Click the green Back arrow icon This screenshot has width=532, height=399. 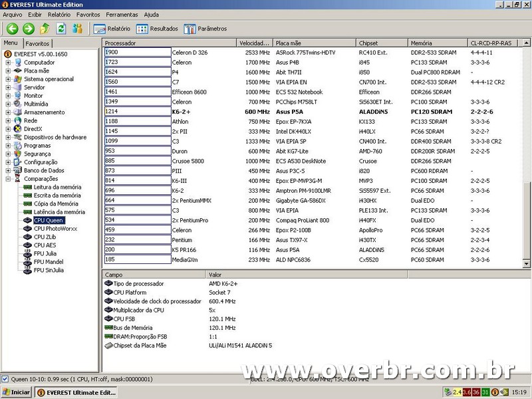pyautogui.click(x=12, y=29)
